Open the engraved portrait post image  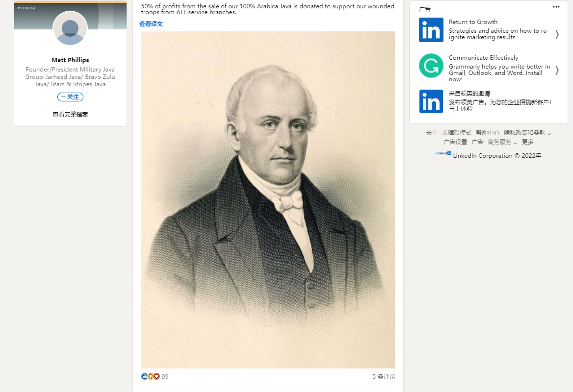coord(268,199)
